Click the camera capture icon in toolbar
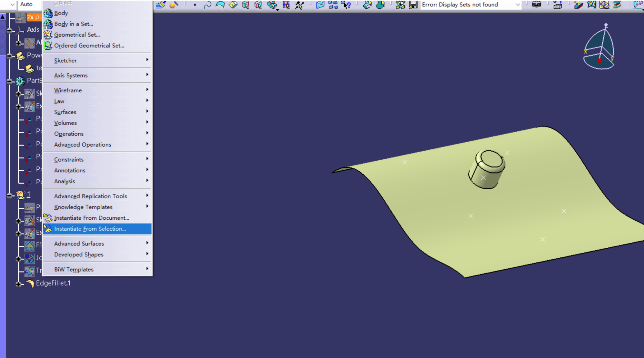The image size is (644, 358). point(536,5)
